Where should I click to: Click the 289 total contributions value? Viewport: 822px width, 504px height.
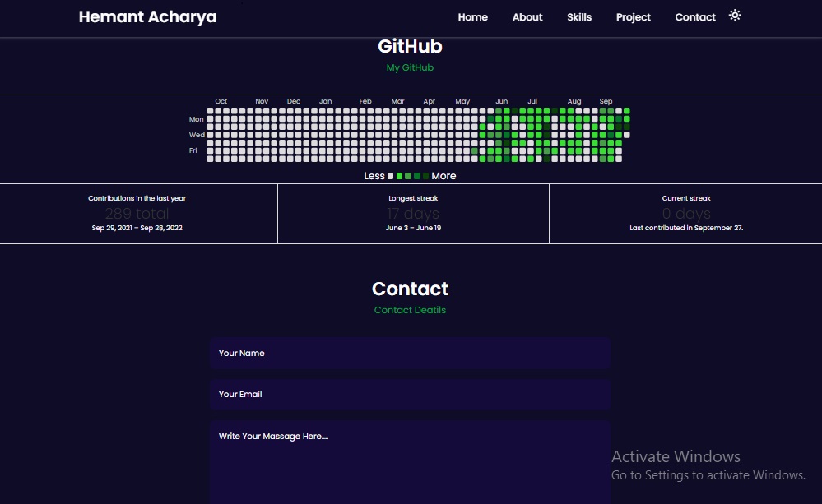137,213
